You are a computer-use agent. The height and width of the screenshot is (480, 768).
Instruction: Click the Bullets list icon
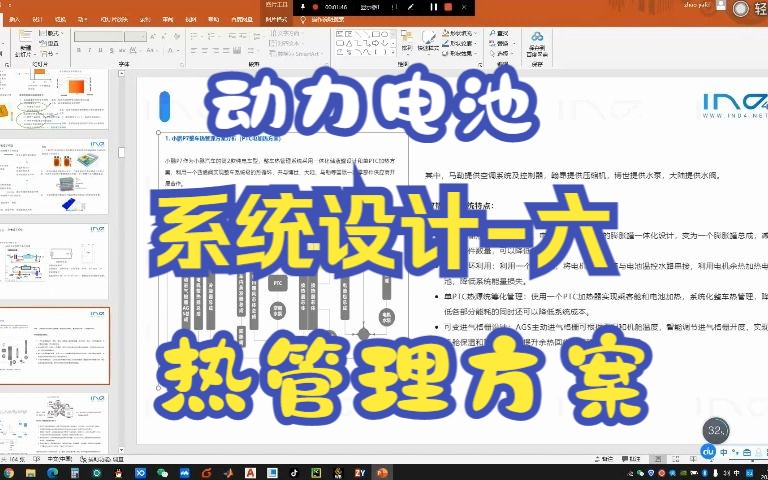point(195,36)
